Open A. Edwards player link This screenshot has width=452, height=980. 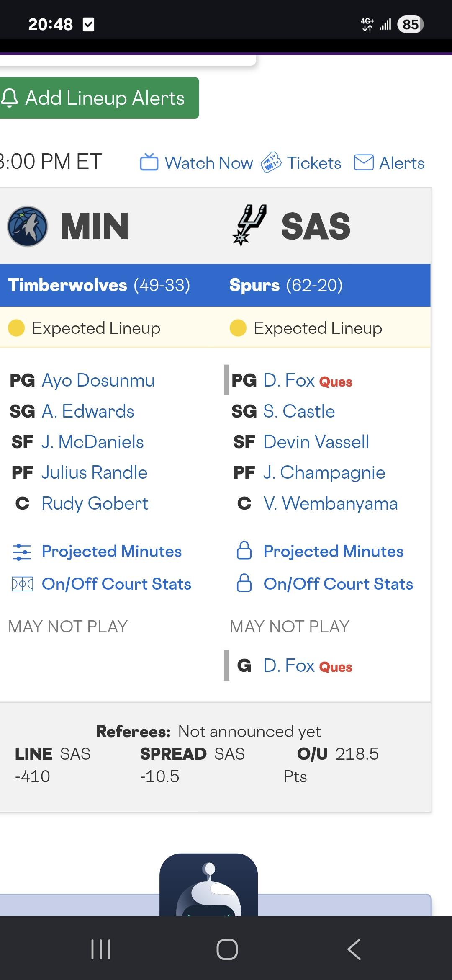click(x=88, y=412)
